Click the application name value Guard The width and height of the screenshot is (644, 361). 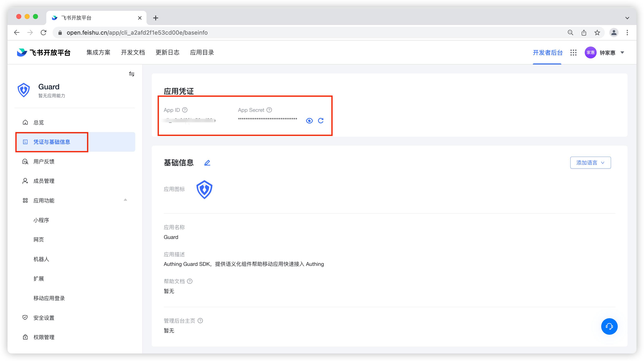[x=171, y=237]
